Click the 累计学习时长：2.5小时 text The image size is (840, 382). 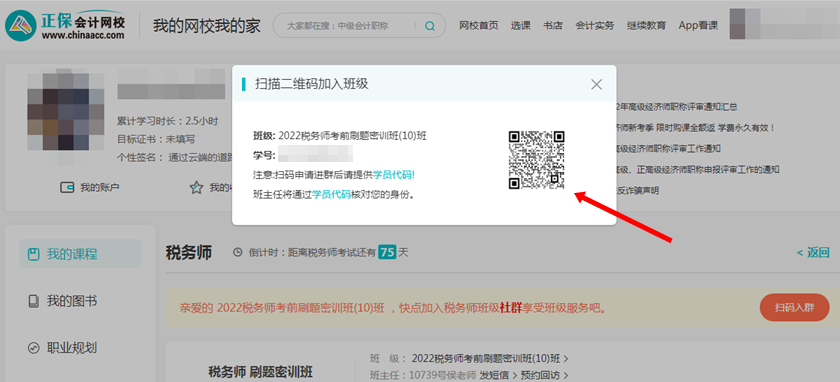pos(168,122)
